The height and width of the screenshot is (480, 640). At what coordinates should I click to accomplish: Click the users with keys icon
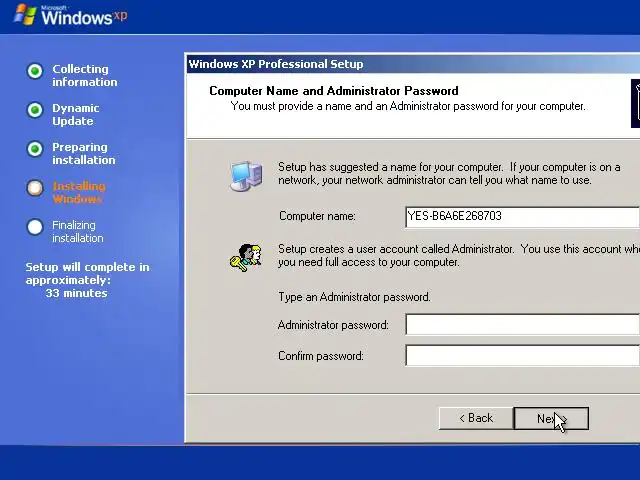(246, 258)
